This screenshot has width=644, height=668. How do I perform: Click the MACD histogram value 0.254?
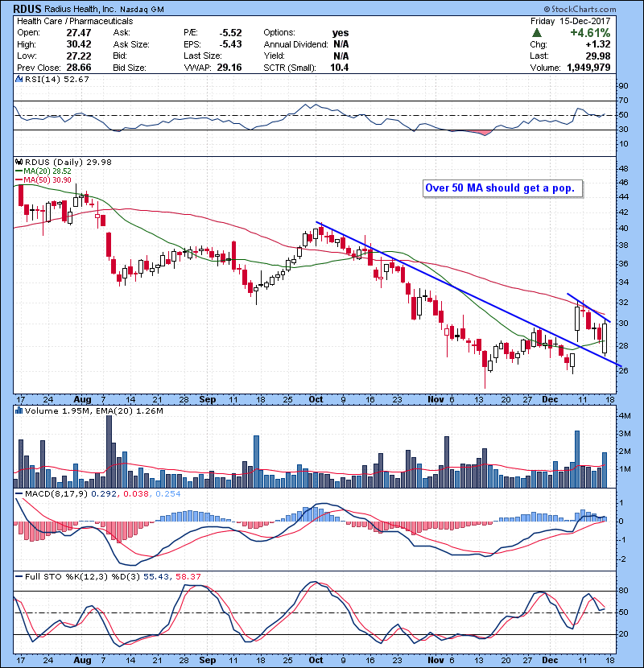(168, 494)
